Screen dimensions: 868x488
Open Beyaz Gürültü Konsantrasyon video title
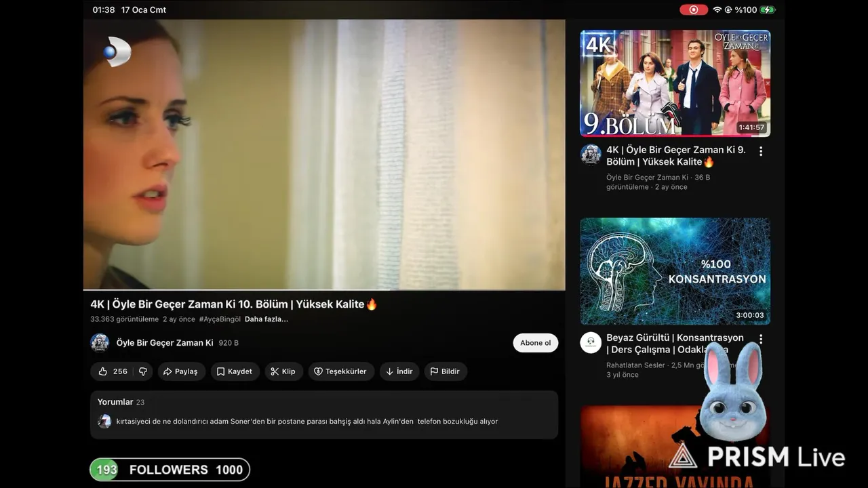tap(675, 344)
